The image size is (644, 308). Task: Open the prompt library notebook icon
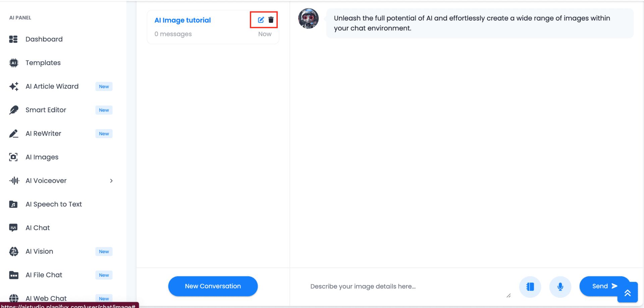[x=530, y=287]
